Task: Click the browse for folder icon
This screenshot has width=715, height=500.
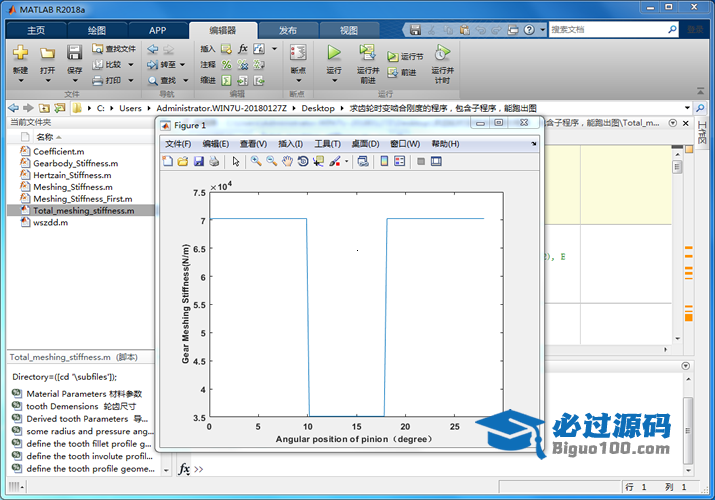Action: [60, 108]
